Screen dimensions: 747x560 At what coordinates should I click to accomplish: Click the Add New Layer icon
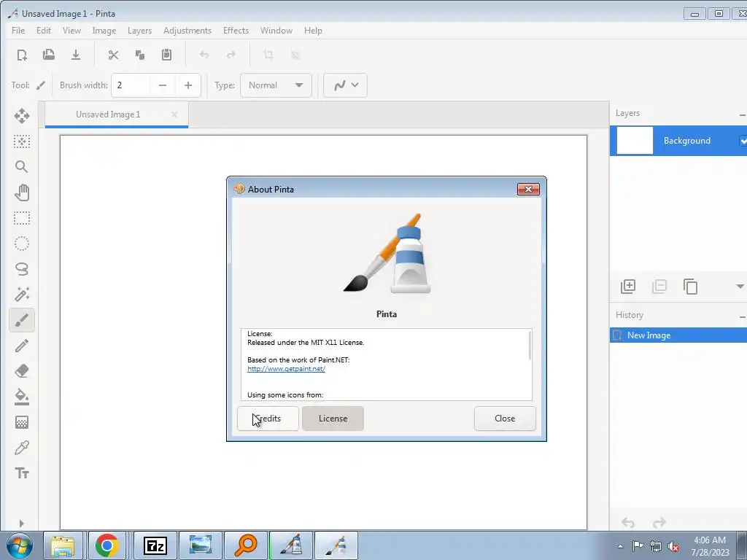pos(628,286)
